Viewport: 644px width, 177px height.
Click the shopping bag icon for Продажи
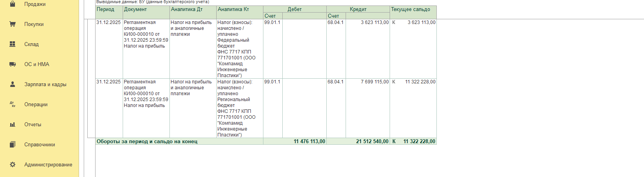[13, 4]
